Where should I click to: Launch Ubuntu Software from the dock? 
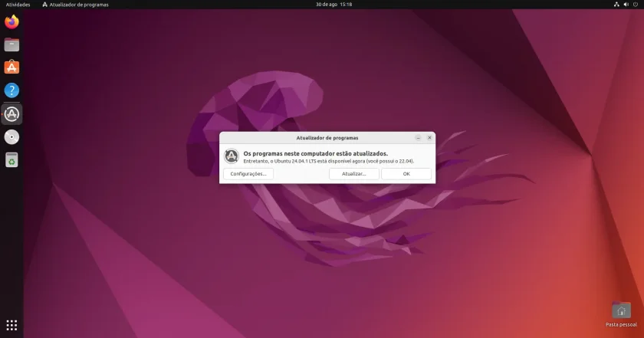[11, 67]
